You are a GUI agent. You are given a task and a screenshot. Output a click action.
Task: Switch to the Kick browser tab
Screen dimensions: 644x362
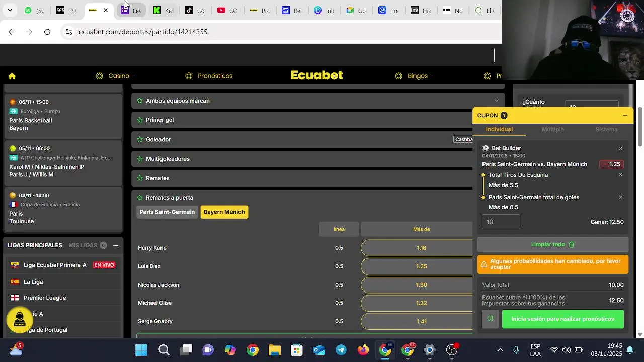(163, 10)
